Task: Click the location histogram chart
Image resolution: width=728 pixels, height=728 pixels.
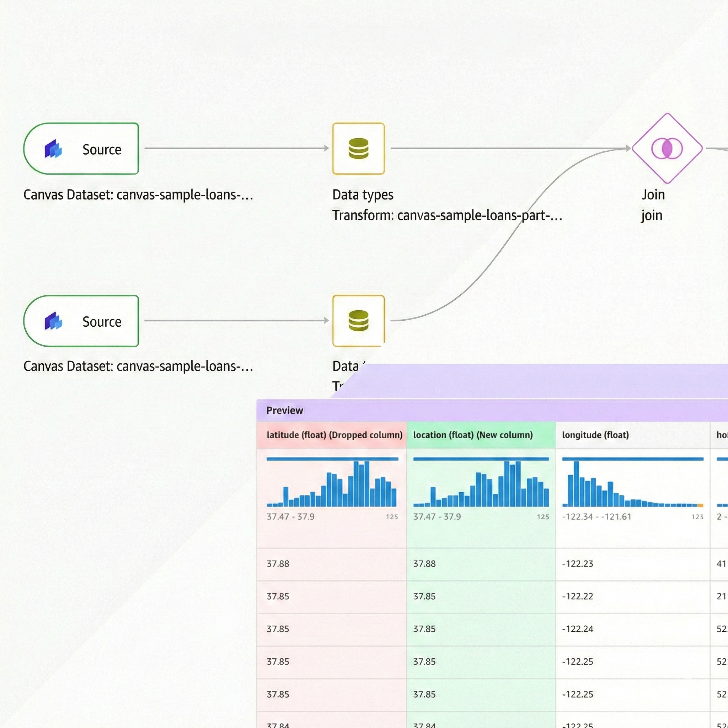Action: click(x=481, y=482)
